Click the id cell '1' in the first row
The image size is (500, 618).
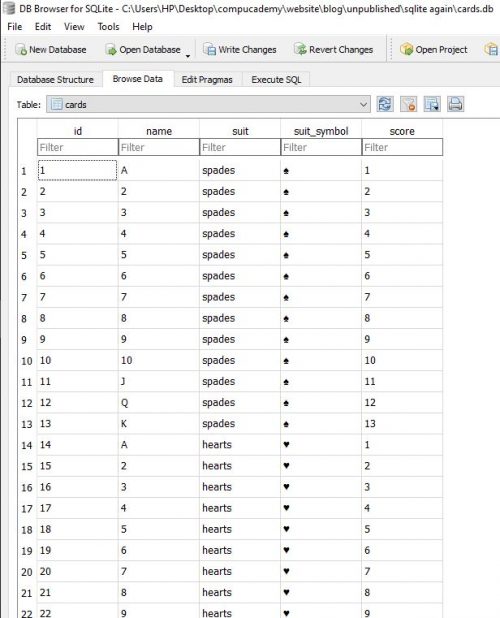78,170
